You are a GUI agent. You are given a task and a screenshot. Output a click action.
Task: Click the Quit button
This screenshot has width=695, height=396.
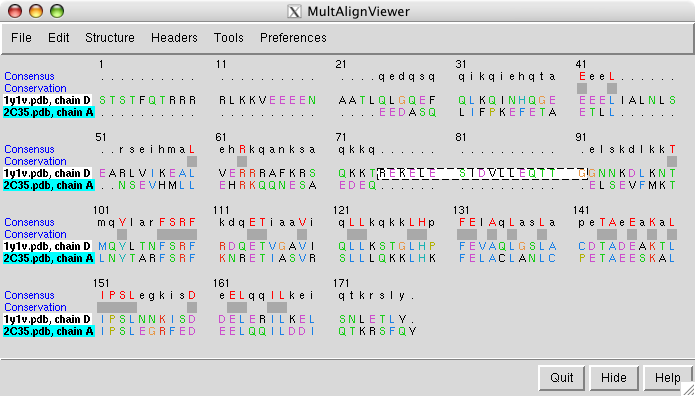tap(562, 378)
